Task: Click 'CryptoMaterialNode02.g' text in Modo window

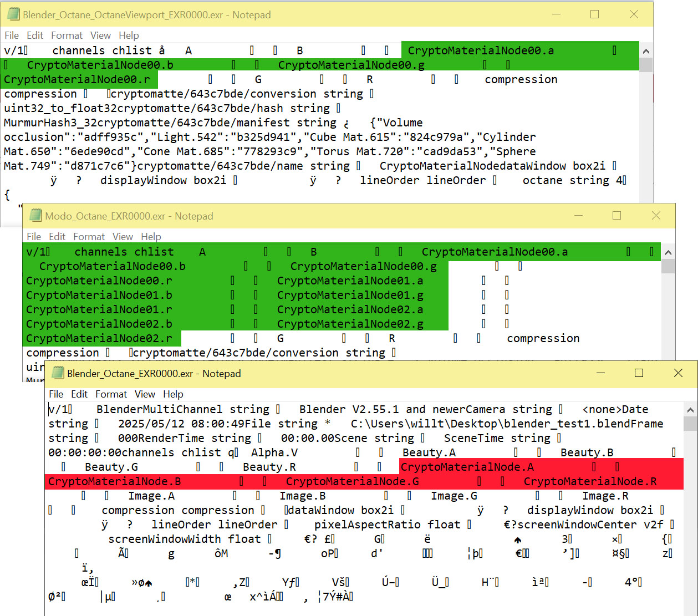Action: 350,324
